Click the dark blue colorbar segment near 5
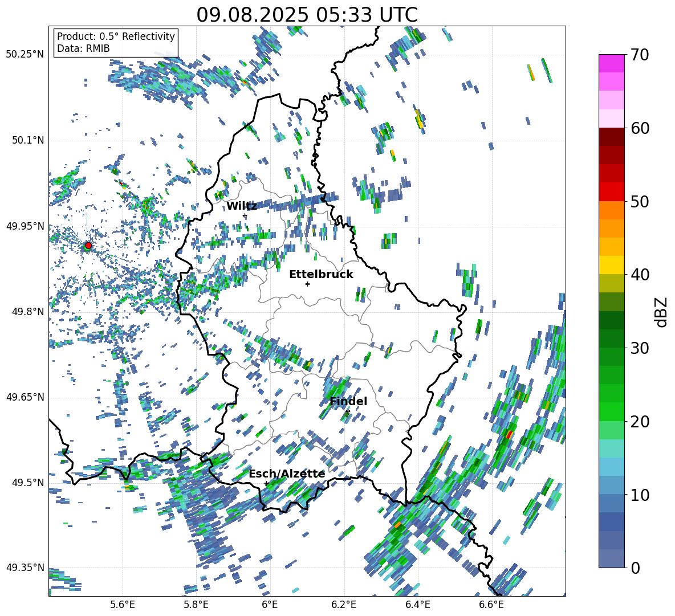 (x=611, y=521)
